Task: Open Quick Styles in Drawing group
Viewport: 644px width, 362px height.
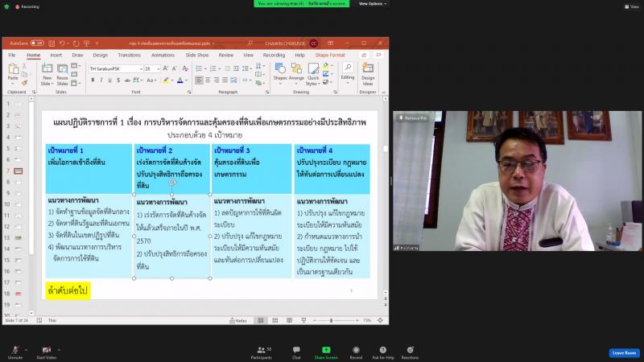Action: [x=313, y=74]
